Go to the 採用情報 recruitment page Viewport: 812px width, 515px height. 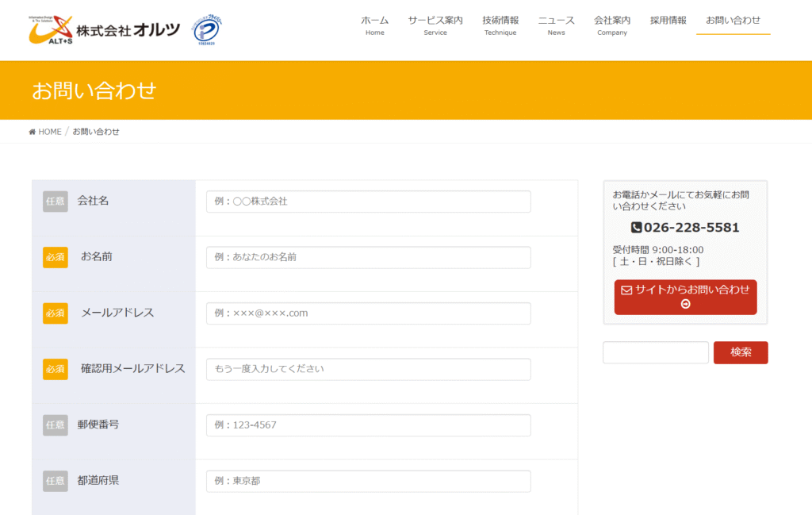point(667,21)
